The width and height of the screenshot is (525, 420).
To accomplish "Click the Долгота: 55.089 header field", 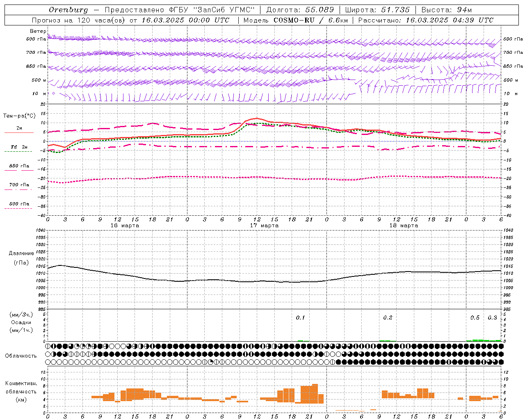I will (300, 10).
